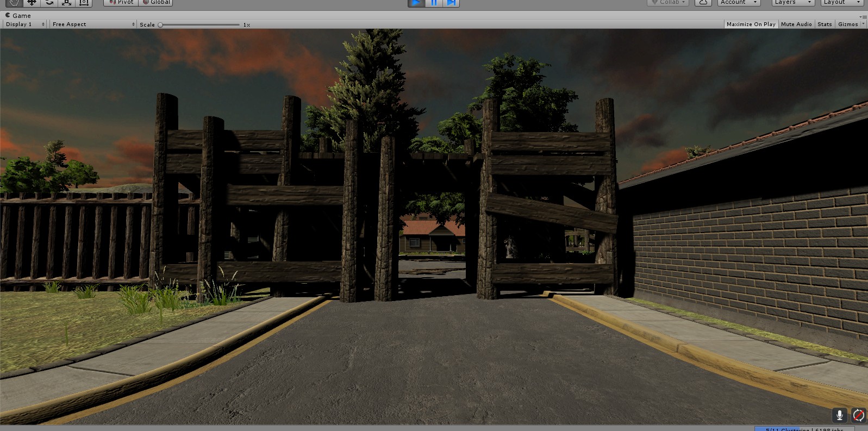
Task: Pause the running game
Action: [x=434, y=3]
